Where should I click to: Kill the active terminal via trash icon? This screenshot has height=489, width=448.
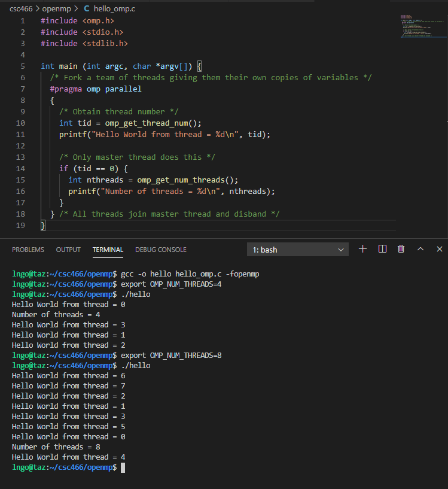tap(401, 248)
